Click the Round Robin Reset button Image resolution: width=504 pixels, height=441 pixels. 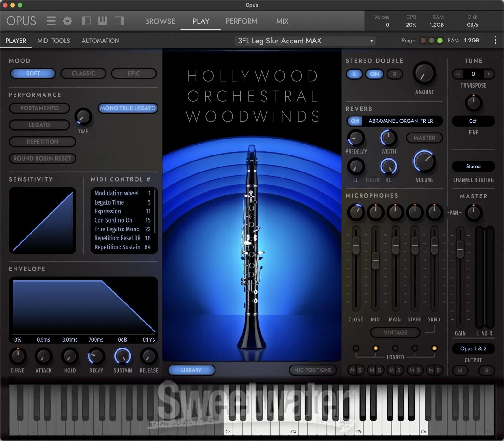[43, 158]
